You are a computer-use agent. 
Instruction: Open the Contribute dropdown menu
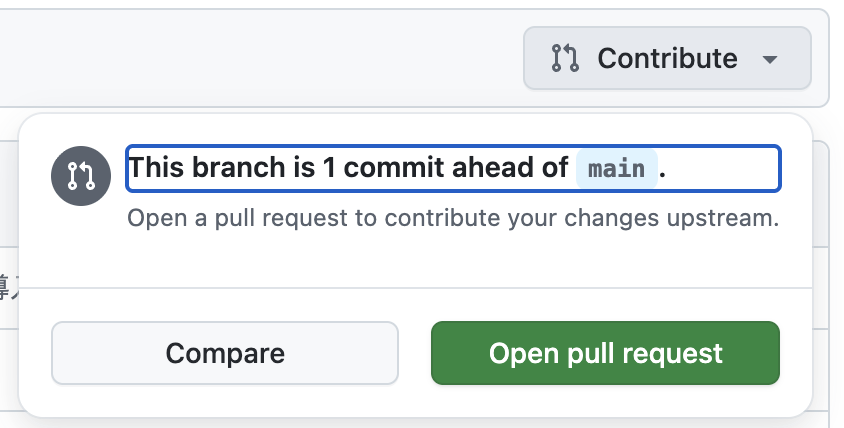(x=666, y=58)
